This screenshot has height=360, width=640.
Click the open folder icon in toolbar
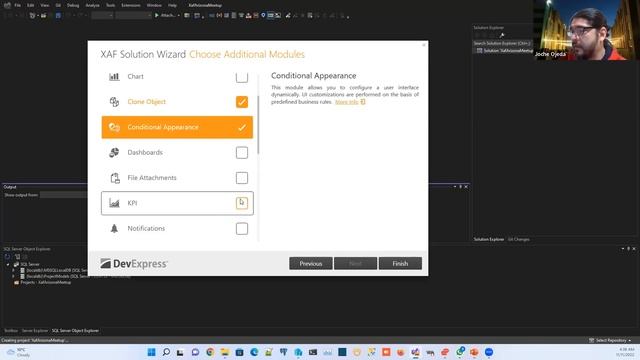[43, 16]
